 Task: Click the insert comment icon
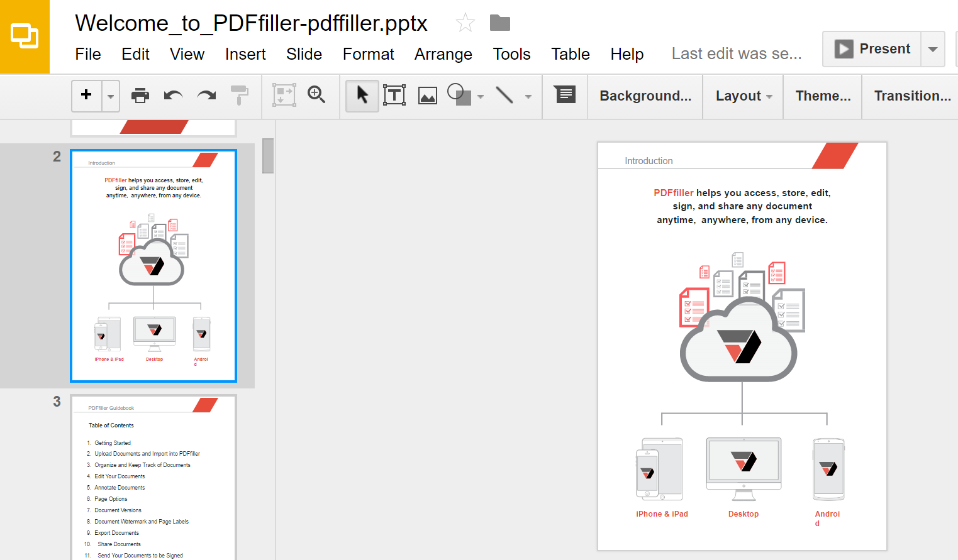(565, 94)
